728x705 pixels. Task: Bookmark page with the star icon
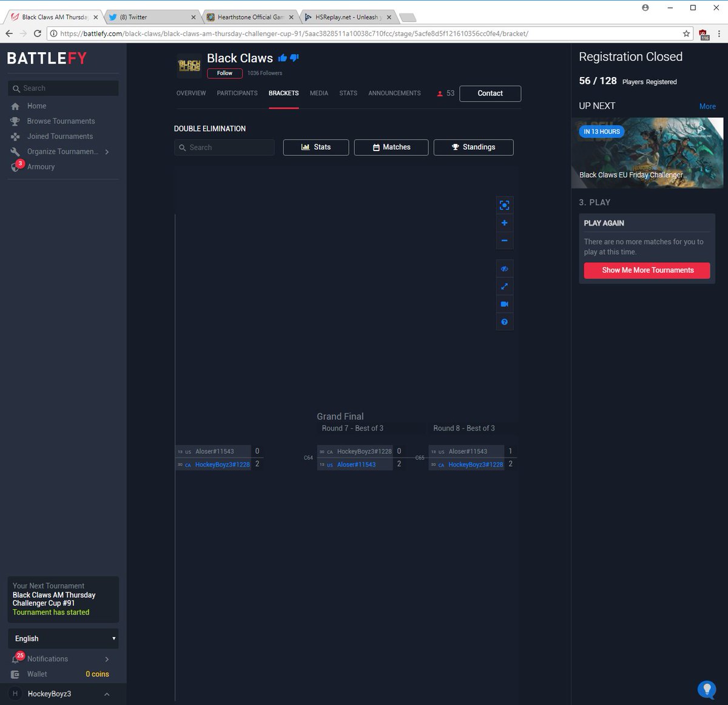click(686, 33)
